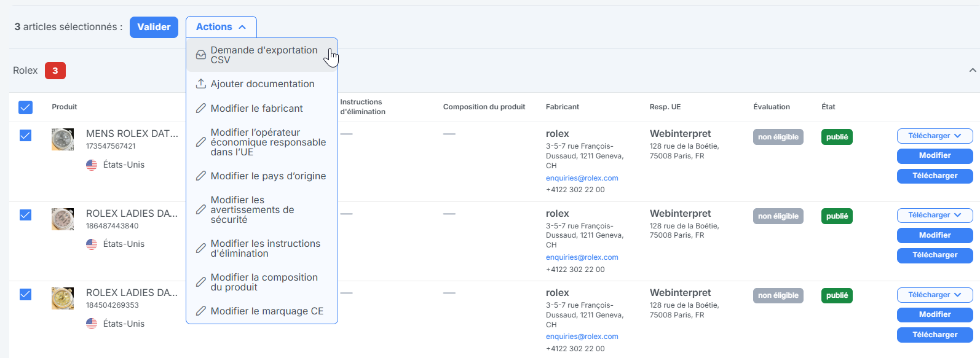Open the MENS ROLEX DAT... watch thumbnail
Screen dimensions: 980x358
[63, 139]
